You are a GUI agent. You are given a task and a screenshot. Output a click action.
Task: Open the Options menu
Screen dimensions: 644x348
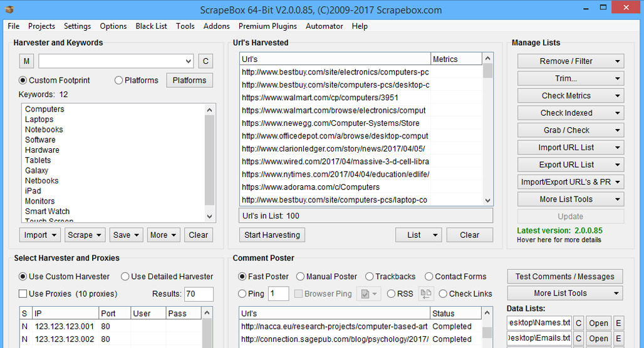[x=113, y=26]
